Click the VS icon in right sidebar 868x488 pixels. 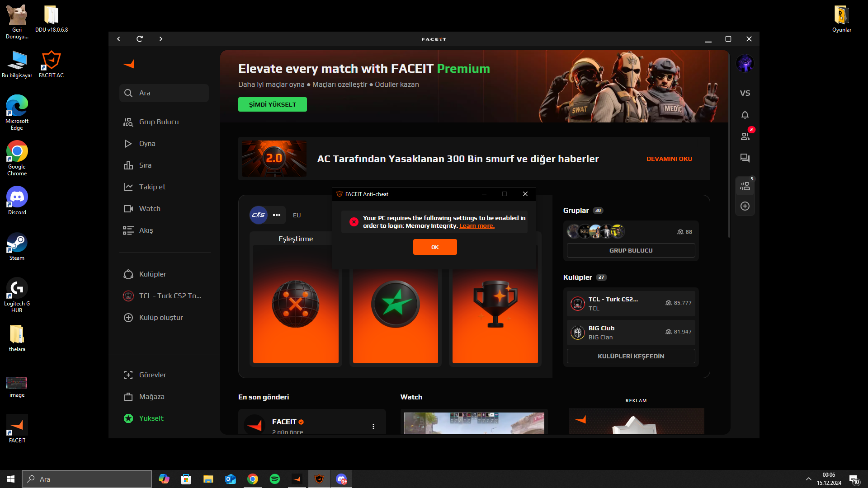coord(745,93)
